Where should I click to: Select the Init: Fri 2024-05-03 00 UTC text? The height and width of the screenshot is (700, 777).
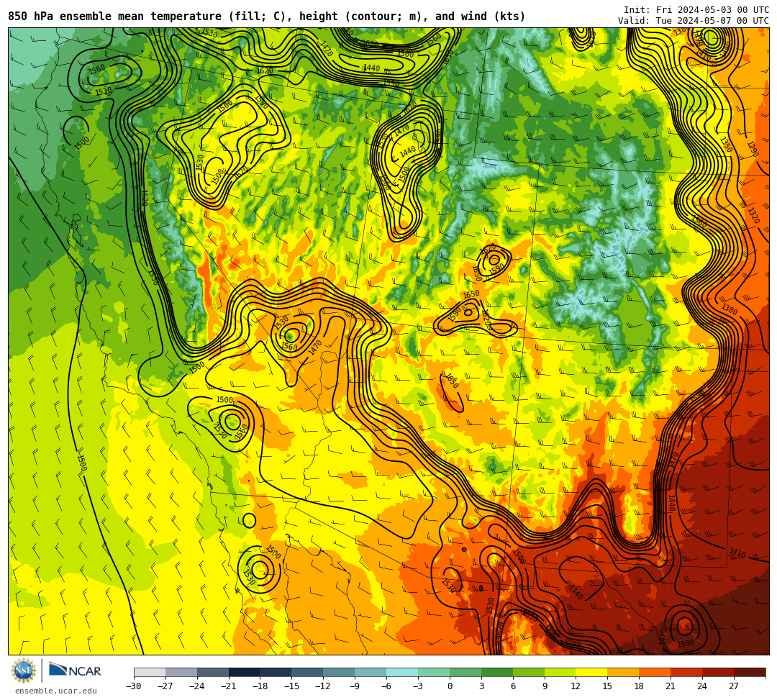pos(696,10)
